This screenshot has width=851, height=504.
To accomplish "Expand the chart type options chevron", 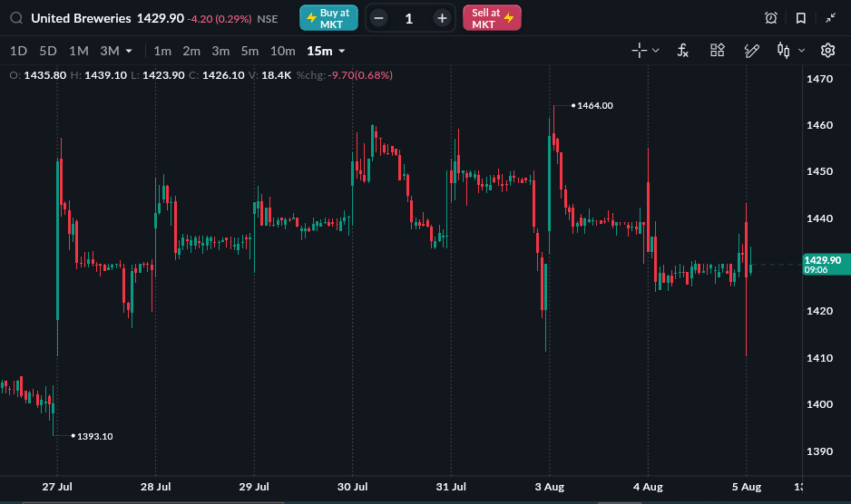I will (x=802, y=51).
